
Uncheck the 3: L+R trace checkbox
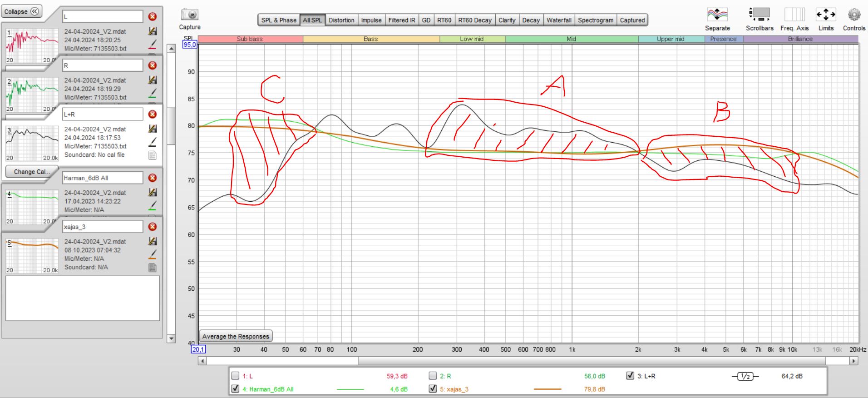click(x=630, y=376)
